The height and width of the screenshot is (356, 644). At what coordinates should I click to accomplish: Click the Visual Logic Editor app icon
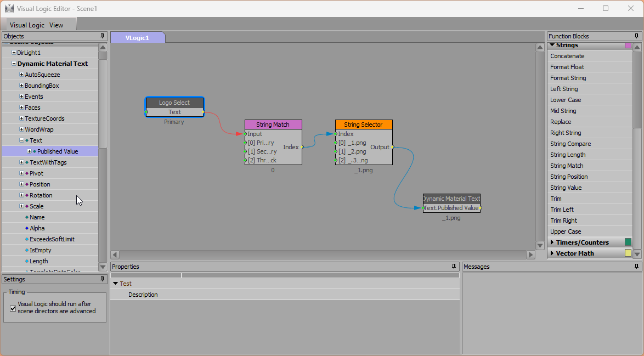point(9,8)
